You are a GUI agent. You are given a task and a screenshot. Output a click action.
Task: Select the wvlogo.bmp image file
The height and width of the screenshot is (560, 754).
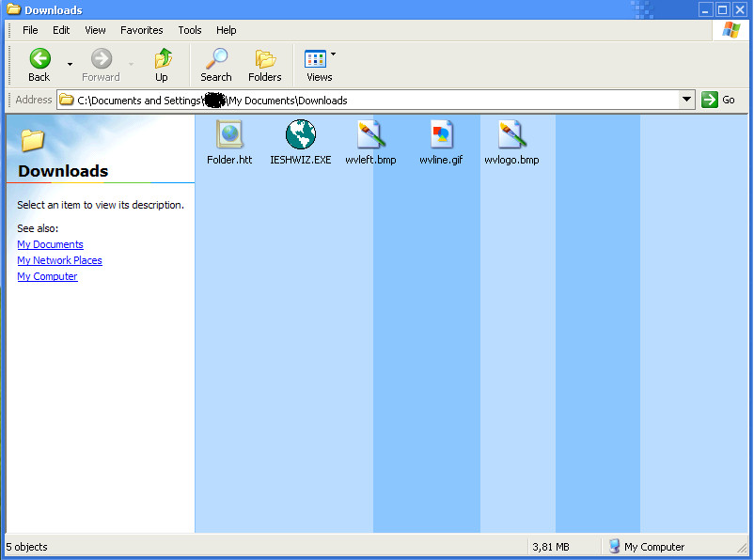511,135
